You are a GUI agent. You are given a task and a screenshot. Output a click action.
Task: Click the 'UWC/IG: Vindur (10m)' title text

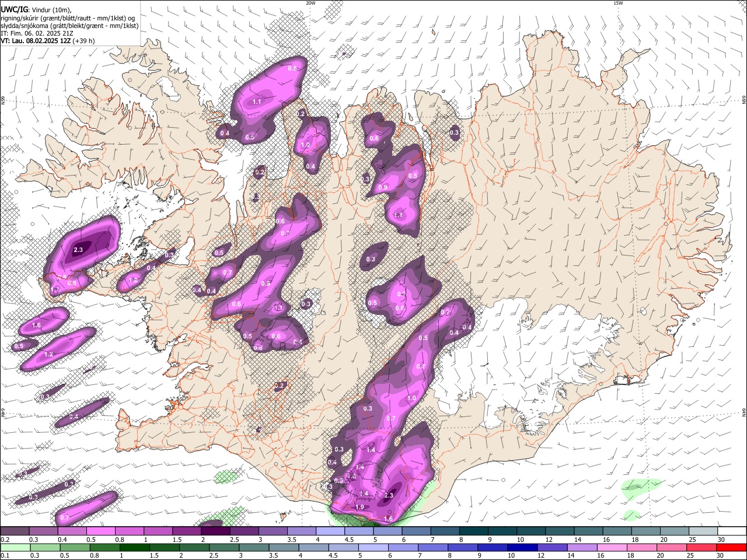[x=36, y=10]
